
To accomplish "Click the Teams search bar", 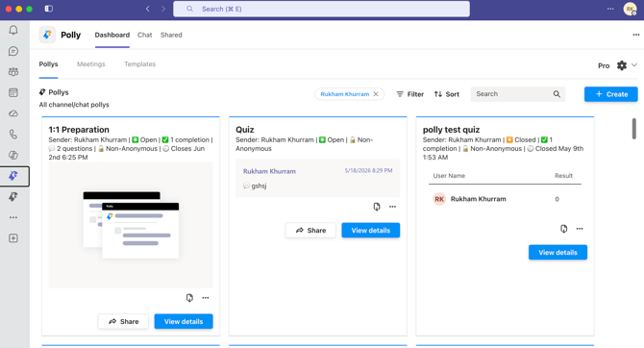I will pos(322,9).
